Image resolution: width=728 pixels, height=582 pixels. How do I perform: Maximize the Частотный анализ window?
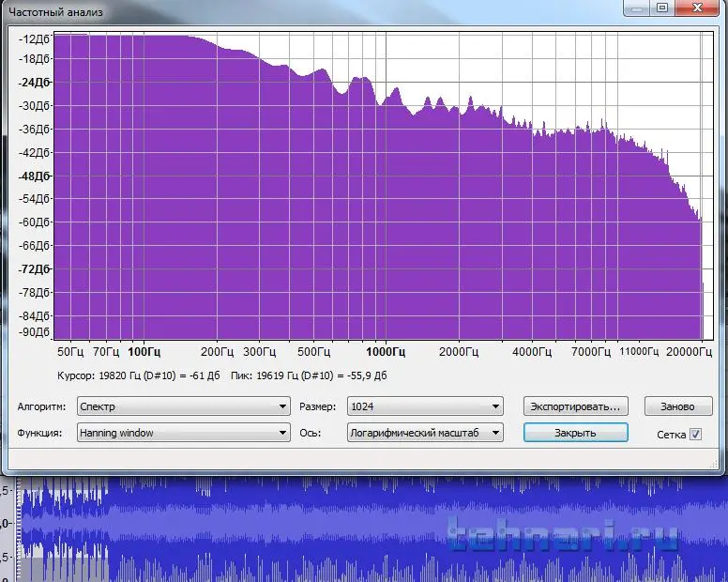662,8
